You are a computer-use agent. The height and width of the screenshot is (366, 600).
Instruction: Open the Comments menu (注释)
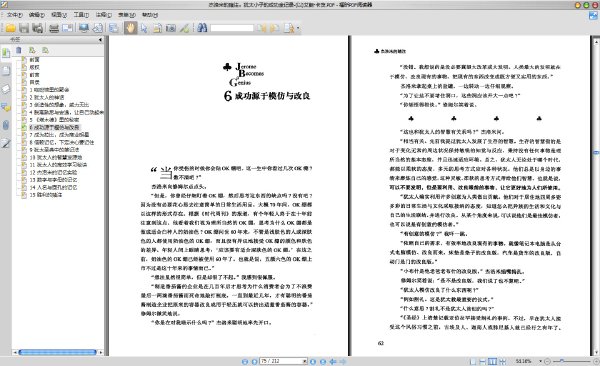click(x=104, y=15)
